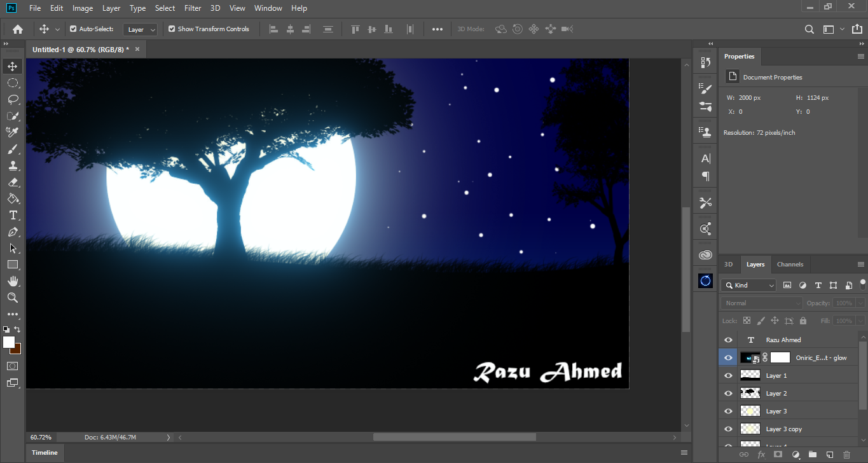
Task: Hide Layer 1 visibility eye
Action: tap(729, 376)
